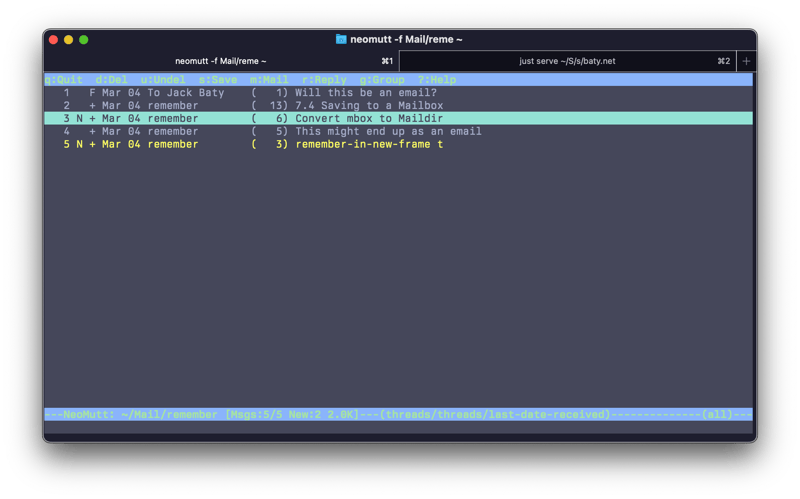The width and height of the screenshot is (800, 499).
Task: Click s:Save in the help bar
Action: pos(218,80)
